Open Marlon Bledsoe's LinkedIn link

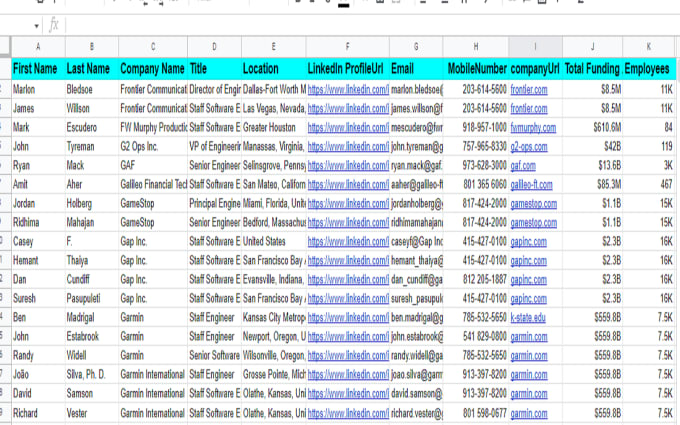(x=348, y=90)
